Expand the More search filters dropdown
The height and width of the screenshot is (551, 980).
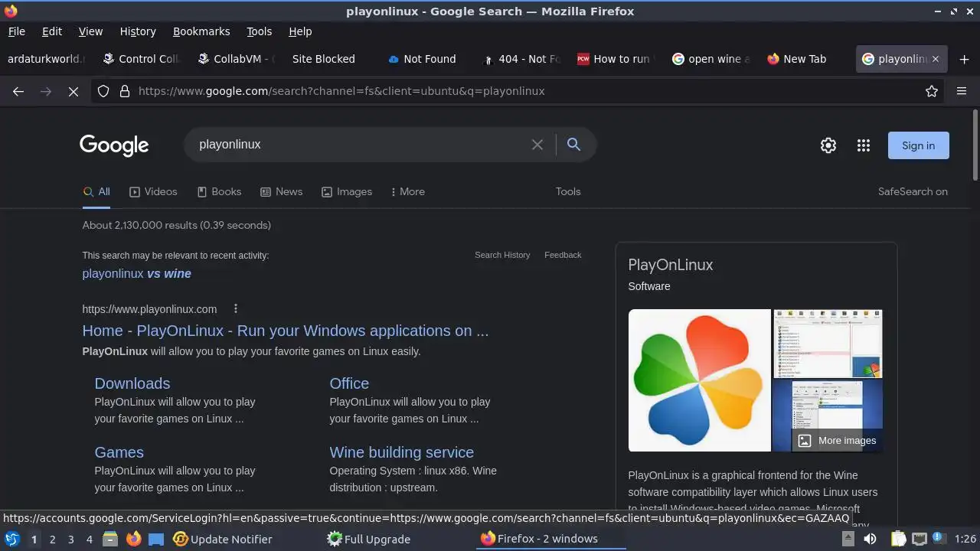407,192
